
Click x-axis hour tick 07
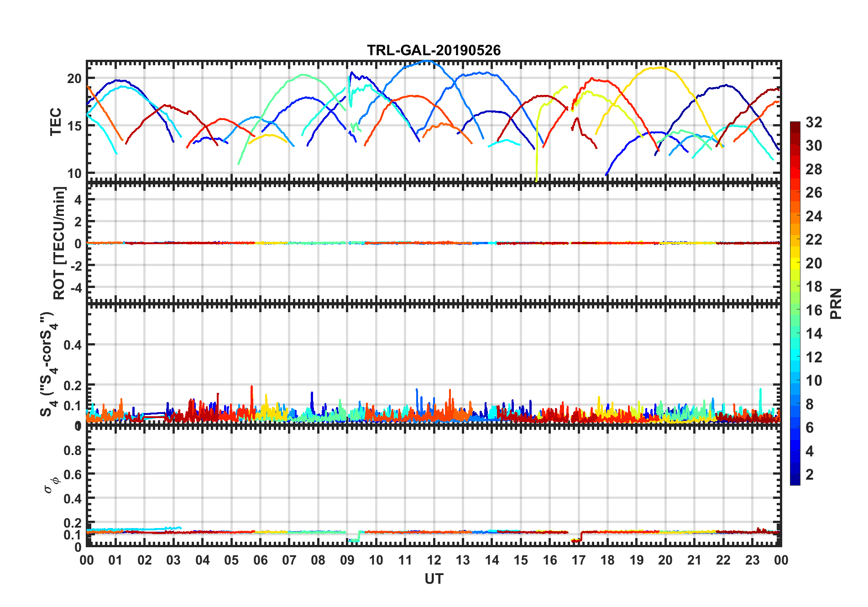click(289, 560)
